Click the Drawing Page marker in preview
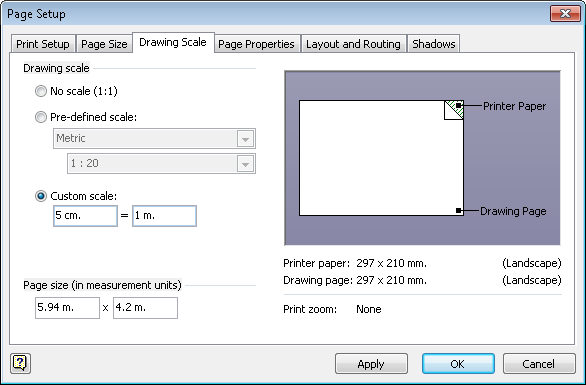 point(459,210)
